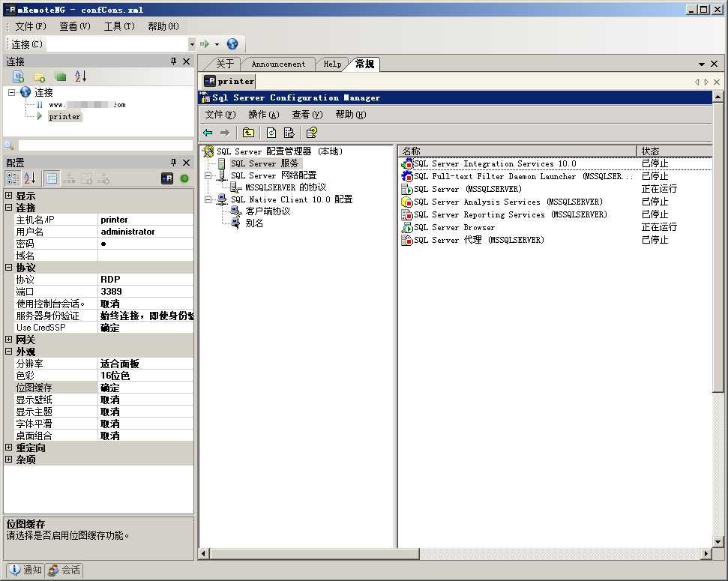This screenshot has width=728, height=581.
Task: Expand the 重定向 property category
Action: point(9,448)
